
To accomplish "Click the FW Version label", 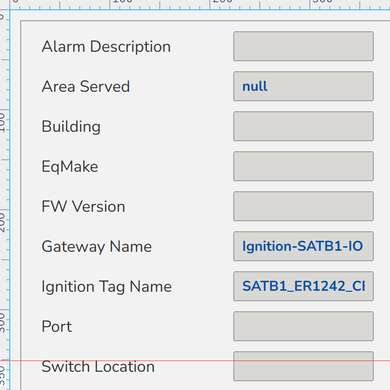I will [x=83, y=207].
